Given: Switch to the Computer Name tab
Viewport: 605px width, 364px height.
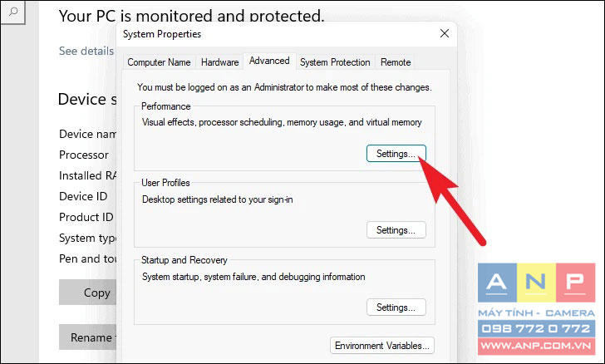Looking at the screenshot, I should tap(159, 62).
